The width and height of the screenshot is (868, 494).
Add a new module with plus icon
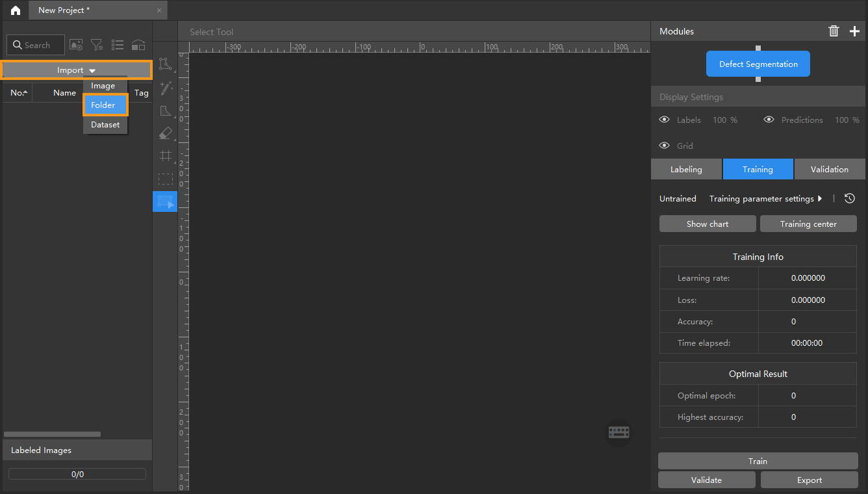pyautogui.click(x=854, y=31)
